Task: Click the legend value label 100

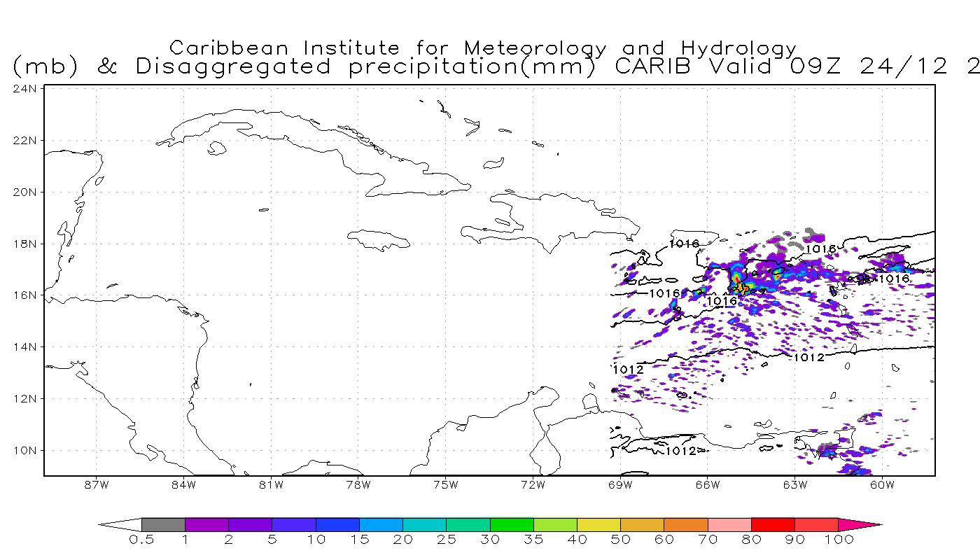Action: click(x=839, y=540)
